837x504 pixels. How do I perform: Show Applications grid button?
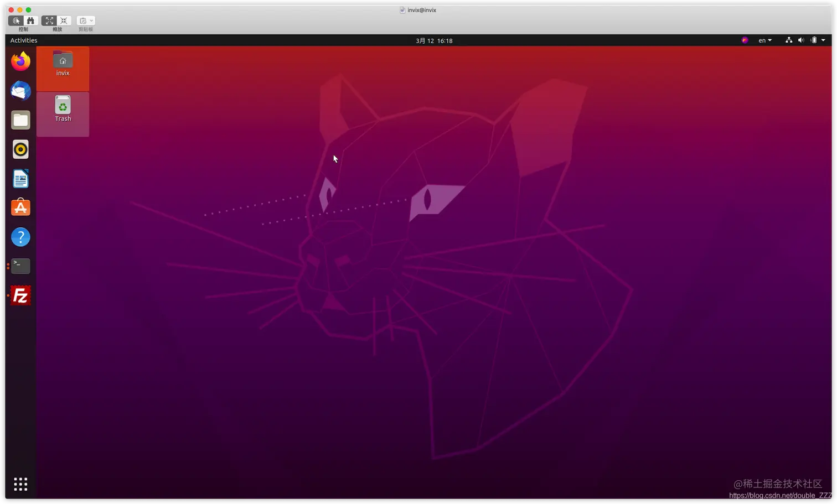pos(20,484)
